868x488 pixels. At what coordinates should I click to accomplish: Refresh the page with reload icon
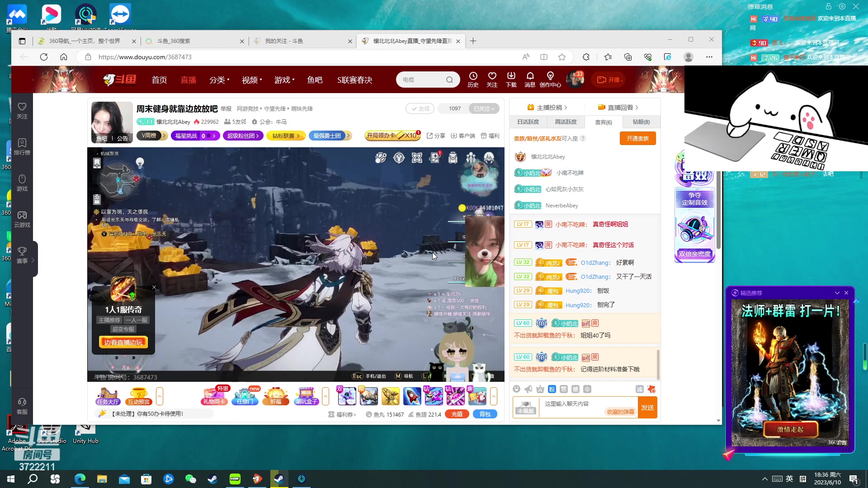coord(44,57)
